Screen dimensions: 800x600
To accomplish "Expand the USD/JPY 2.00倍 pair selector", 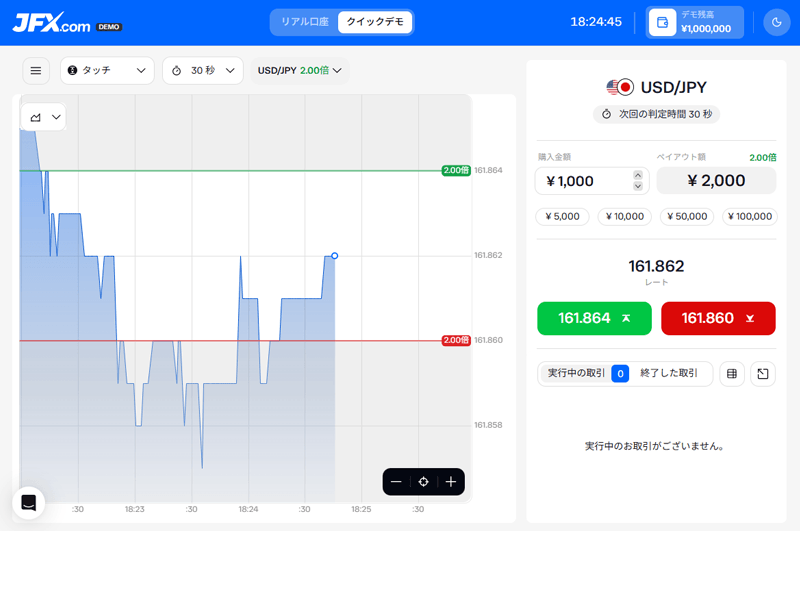I will point(299,70).
